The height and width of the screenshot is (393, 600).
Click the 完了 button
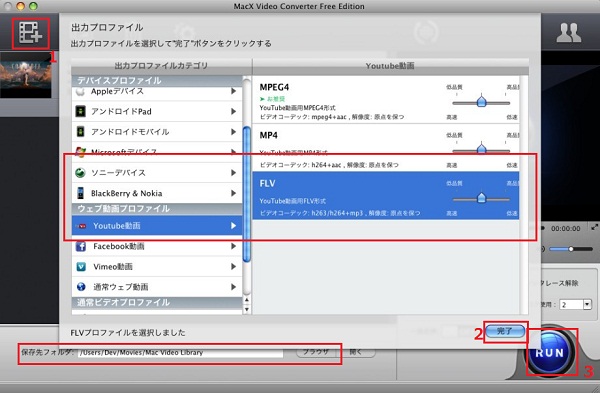click(505, 331)
